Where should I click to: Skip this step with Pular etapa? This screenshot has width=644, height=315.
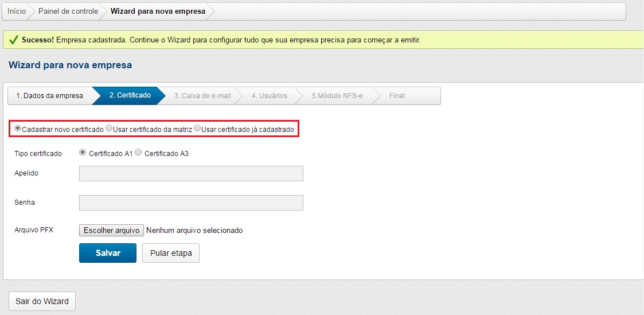[x=171, y=253]
